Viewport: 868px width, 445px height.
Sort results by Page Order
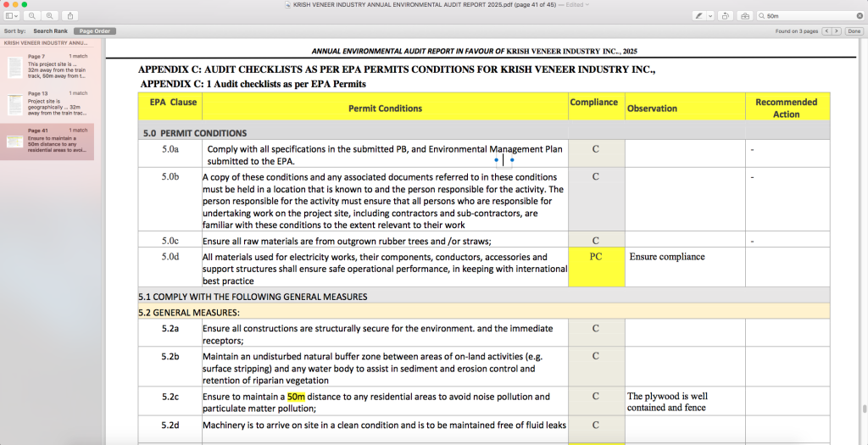(94, 31)
